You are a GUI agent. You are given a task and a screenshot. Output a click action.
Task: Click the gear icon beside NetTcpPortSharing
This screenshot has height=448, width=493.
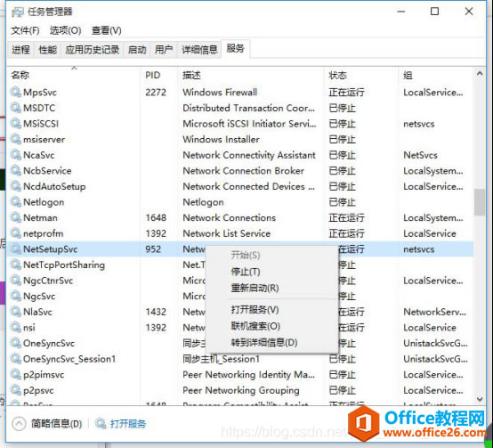pos(15,265)
